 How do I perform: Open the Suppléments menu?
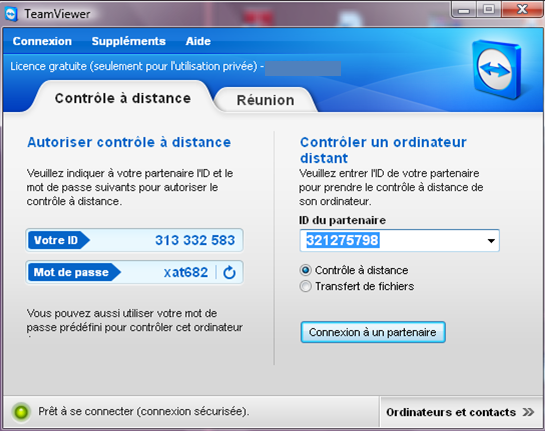[x=129, y=41]
